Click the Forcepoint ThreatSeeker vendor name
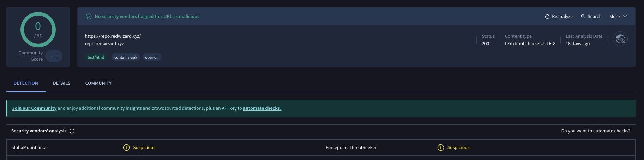The image size is (644, 160). pos(351,148)
